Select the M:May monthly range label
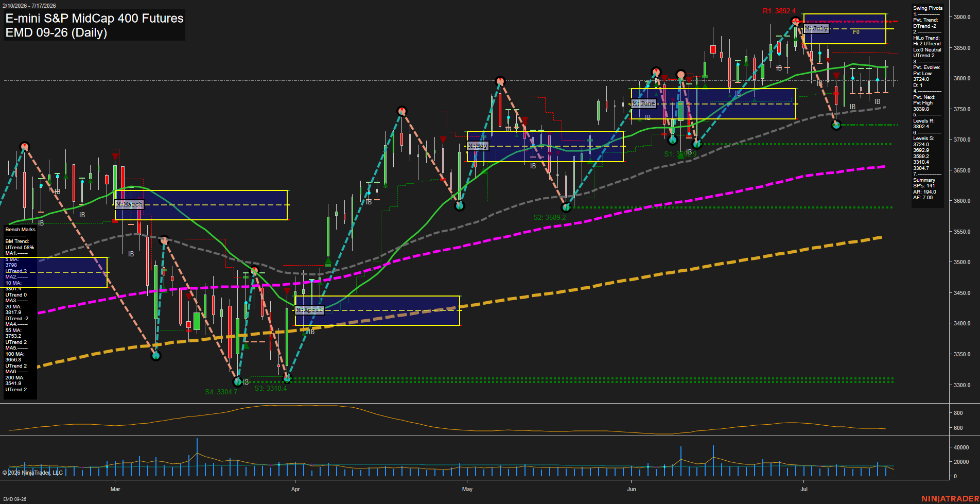Screen dimensions: 980x504 tap(477, 146)
